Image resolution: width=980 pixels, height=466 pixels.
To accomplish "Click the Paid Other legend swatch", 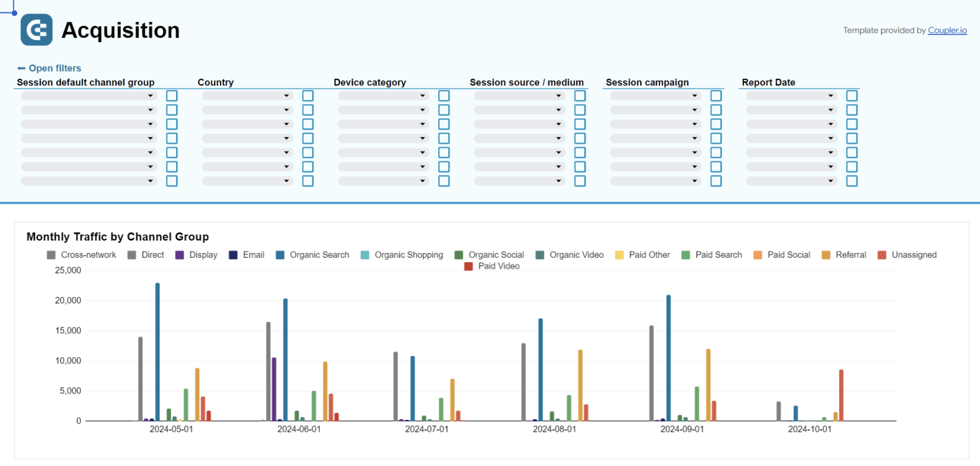I will (x=619, y=255).
